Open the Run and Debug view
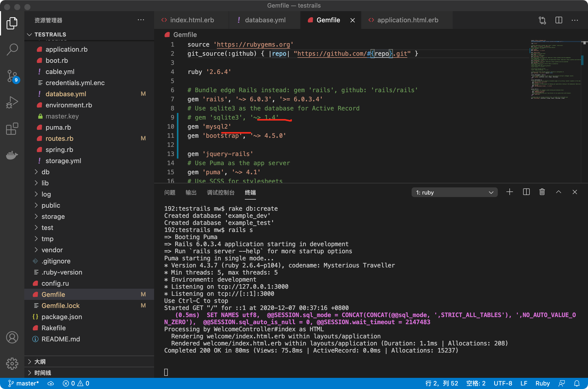The width and height of the screenshot is (588, 389). [12, 102]
